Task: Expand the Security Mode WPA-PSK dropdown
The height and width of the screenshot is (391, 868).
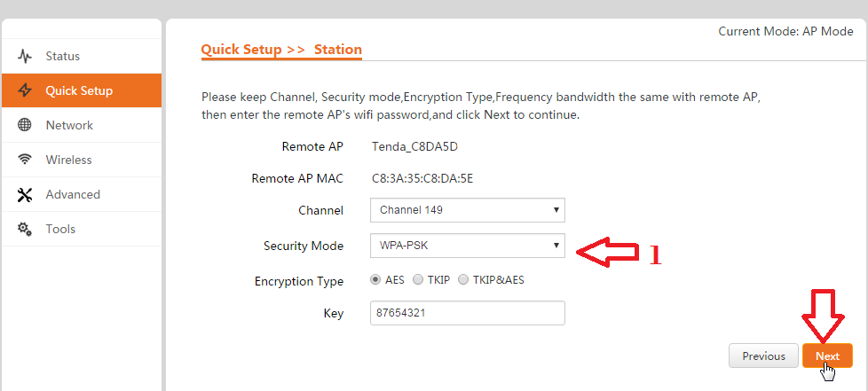Action: (x=467, y=245)
